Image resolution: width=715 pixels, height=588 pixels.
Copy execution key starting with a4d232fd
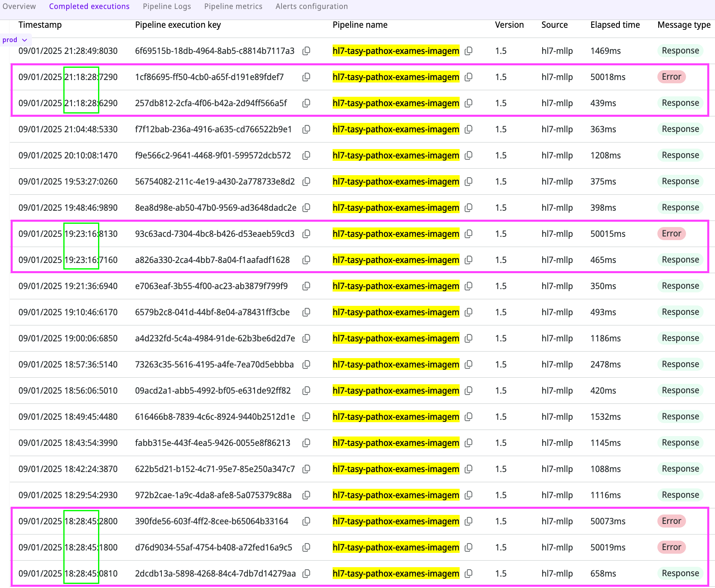tap(306, 339)
